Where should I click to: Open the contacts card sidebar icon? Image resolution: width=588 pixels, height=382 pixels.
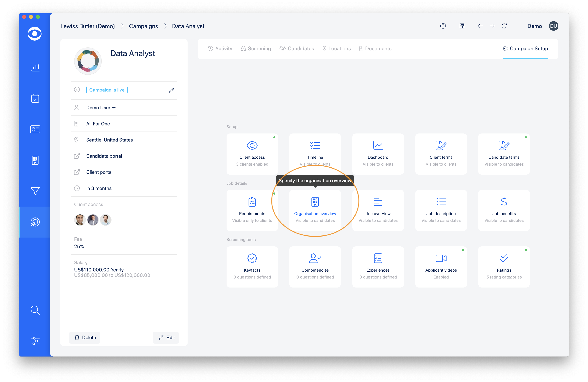[x=35, y=129]
